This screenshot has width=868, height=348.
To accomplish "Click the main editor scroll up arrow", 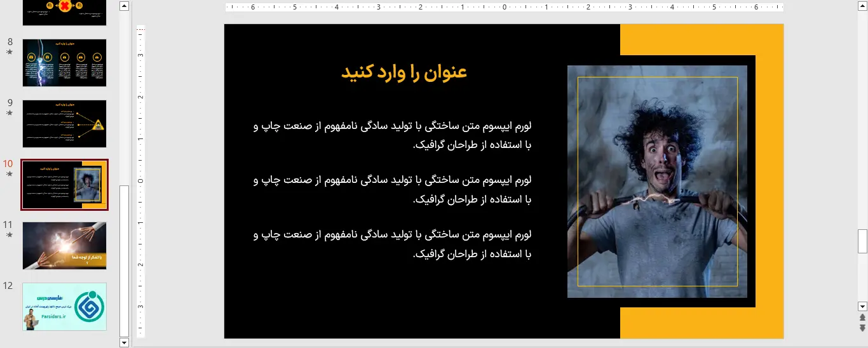I will coord(862,6).
